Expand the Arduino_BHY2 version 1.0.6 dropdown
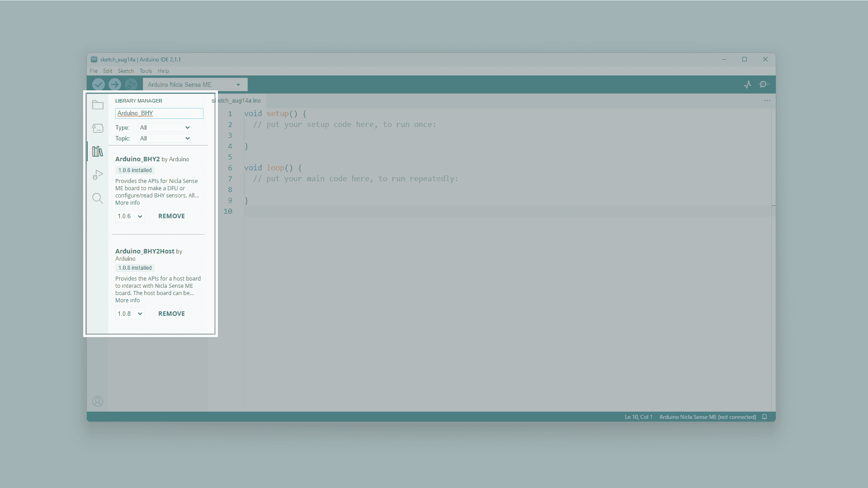 click(x=130, y=216)
